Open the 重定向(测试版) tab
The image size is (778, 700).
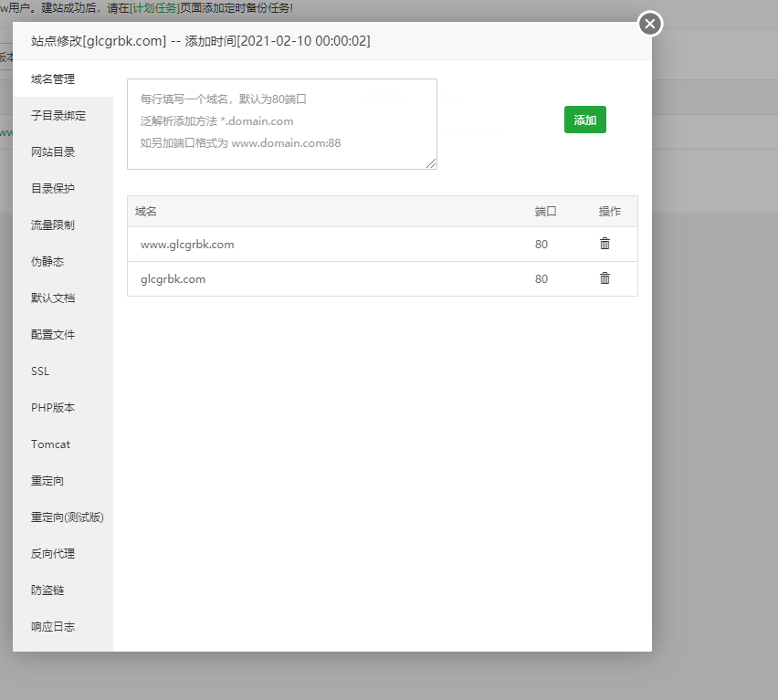63,517
